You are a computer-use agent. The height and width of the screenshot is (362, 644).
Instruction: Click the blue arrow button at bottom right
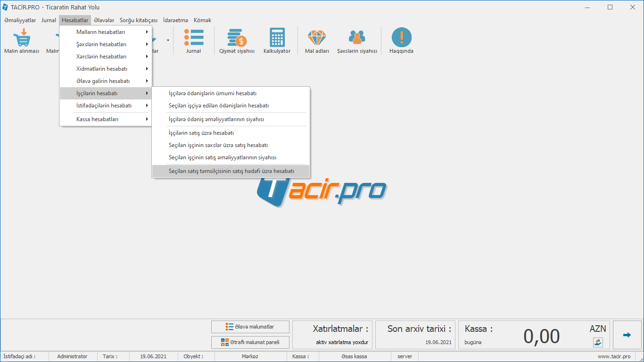(627, 335)
